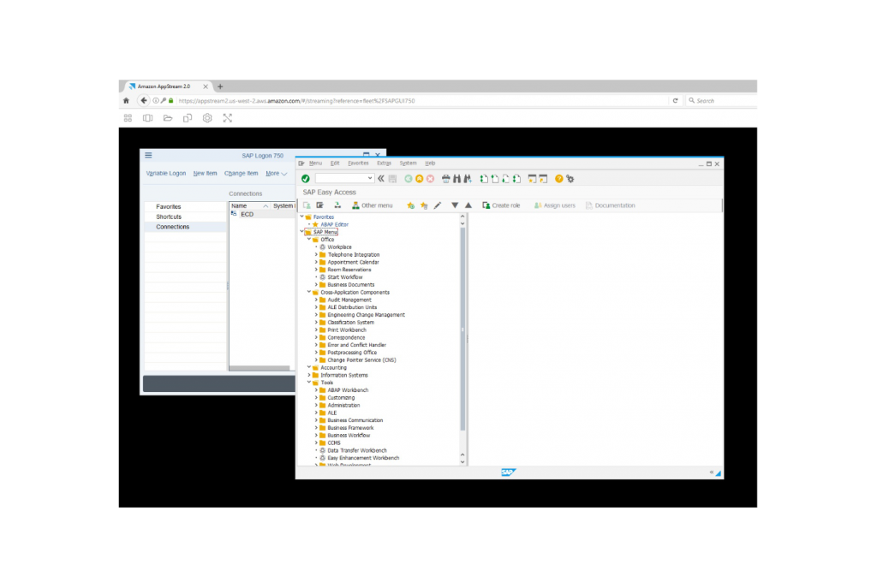Click the AppStream settings gear icon

207,118
